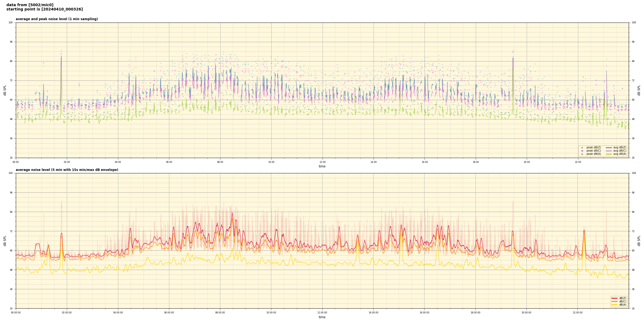Click the 22:00 tick label on top chart
Image resolution: width=644 pixels, height=322 pixels.
pos(578,162)
